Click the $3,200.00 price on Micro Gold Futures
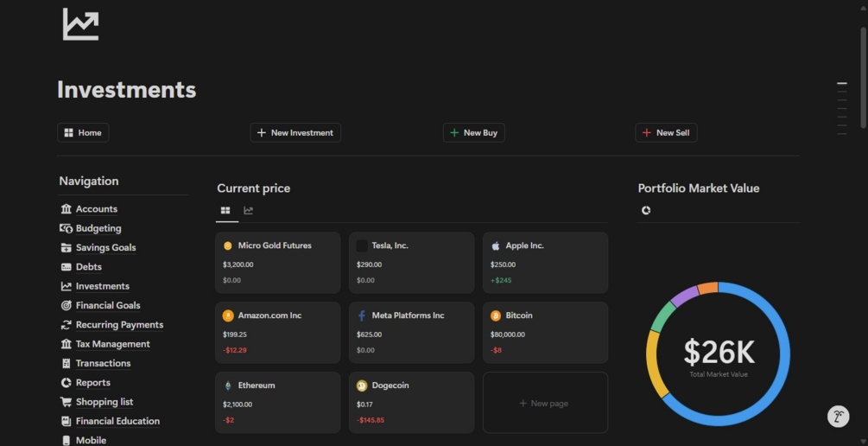The height and width of the screenshot is (446, 868). [238, 264]
